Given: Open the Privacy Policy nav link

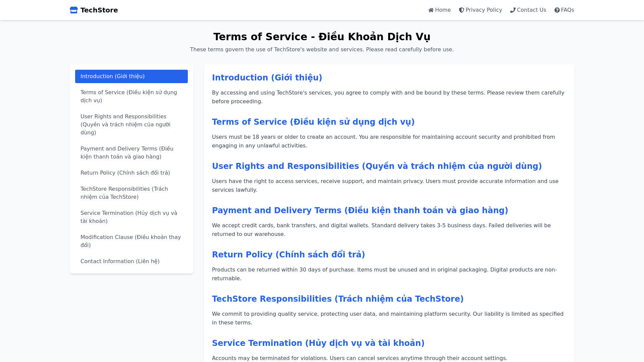Looking at the screenshot, I should pos(484,10).
